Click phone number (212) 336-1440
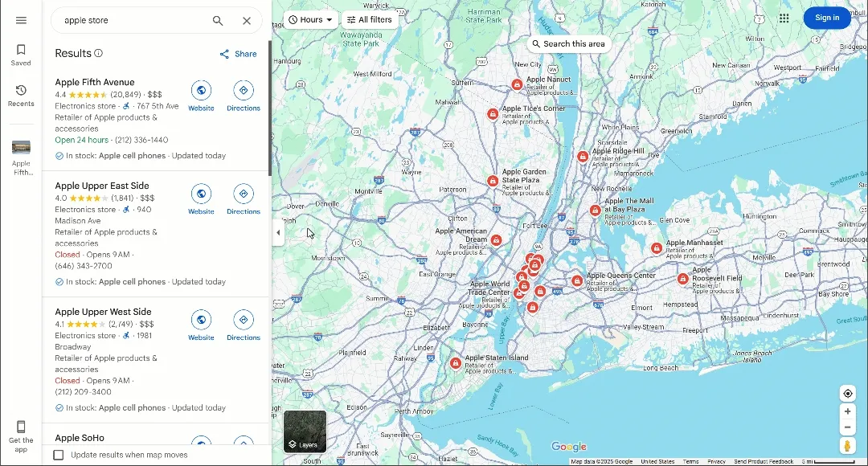 [x=141, y=140]
